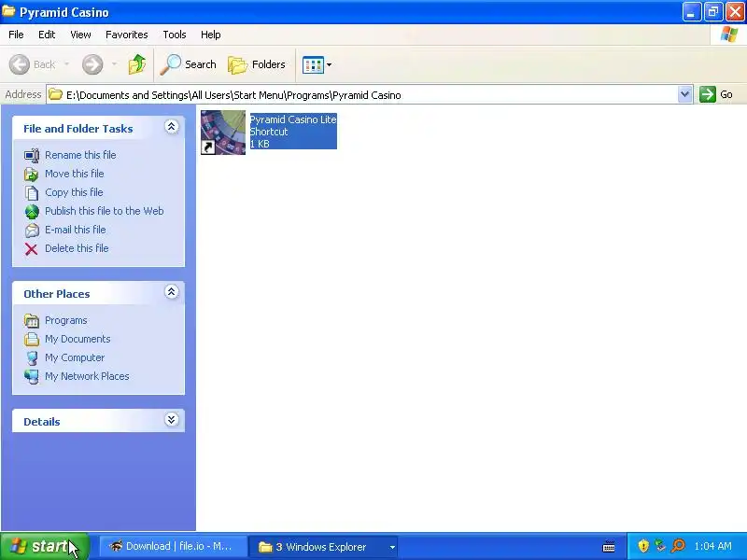Open the Back history dropdown arrow
Viewport: 747px width, 560px height.
(66, 64)
